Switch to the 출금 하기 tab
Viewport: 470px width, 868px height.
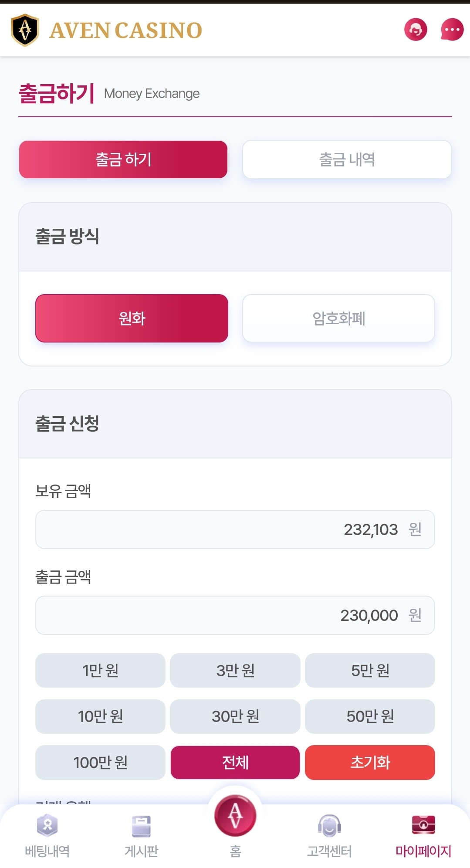point(123,159)
